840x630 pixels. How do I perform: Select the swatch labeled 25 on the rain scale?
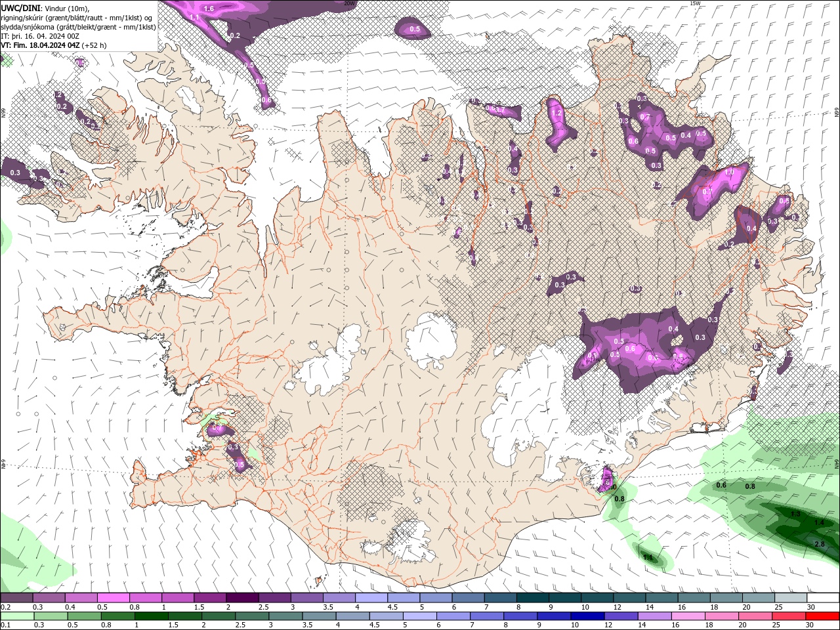(x=789, y=616)
